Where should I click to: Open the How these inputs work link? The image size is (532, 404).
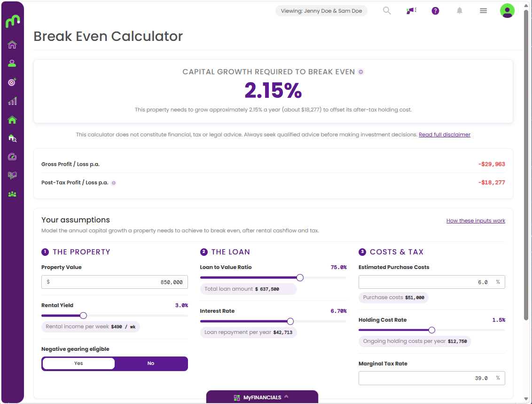(x=476, y=221)
